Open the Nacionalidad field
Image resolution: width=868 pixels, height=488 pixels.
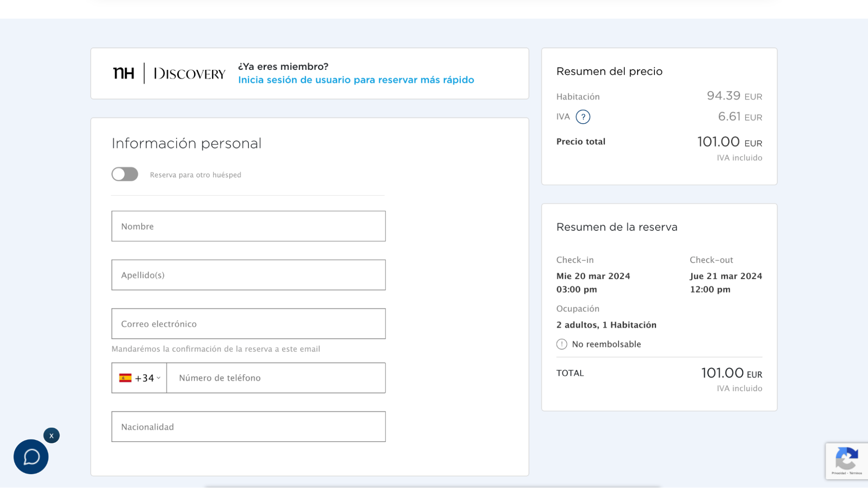click(x=248, y=427)
